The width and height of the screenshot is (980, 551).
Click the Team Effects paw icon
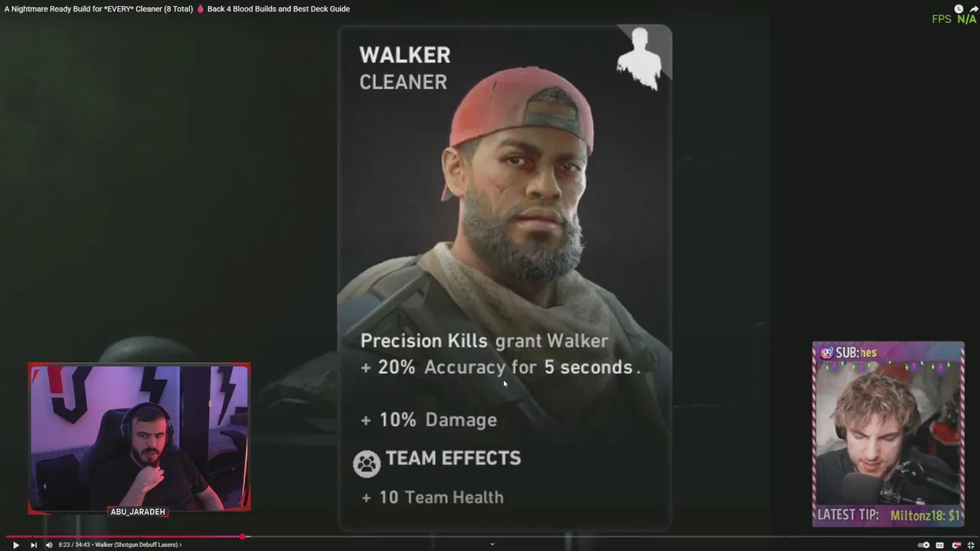[367, 464]
